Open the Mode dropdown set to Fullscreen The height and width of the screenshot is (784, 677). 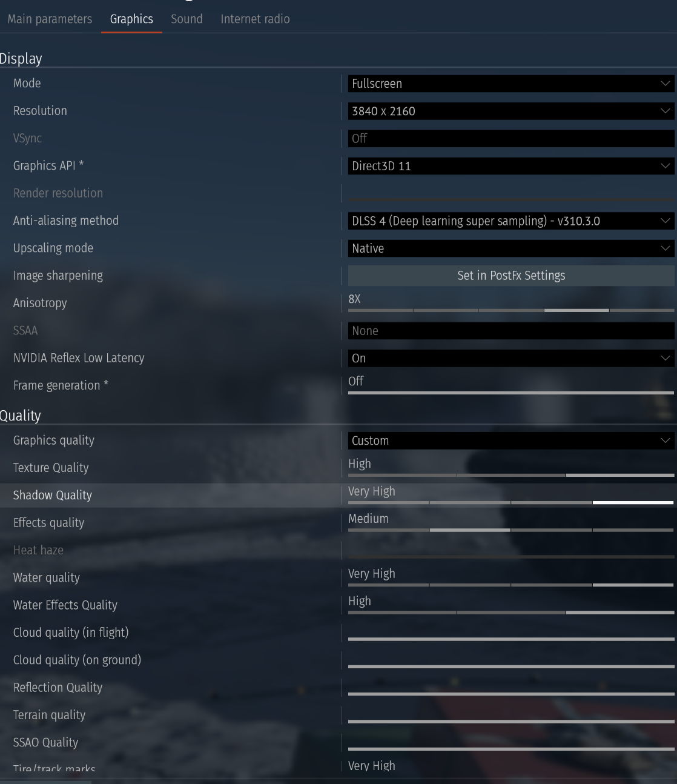[x=511, y=84]
